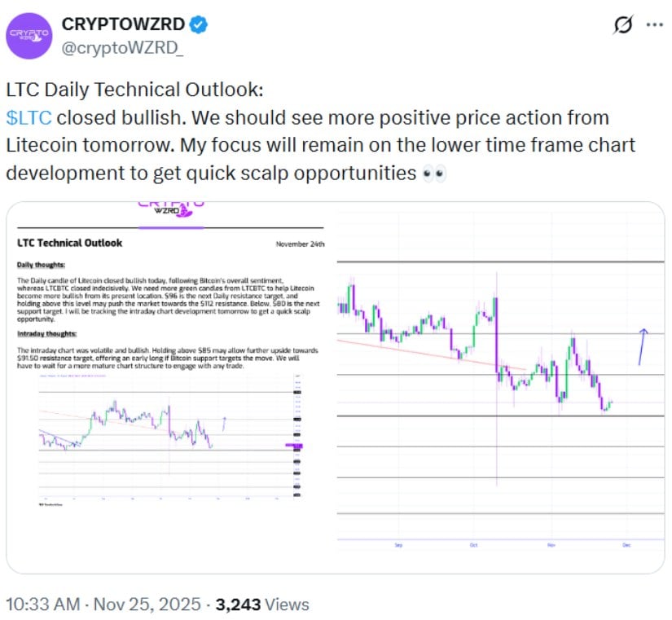Click the CRYPTOWZRD display name
672x620 pixels.
click(x=124, y=24)
